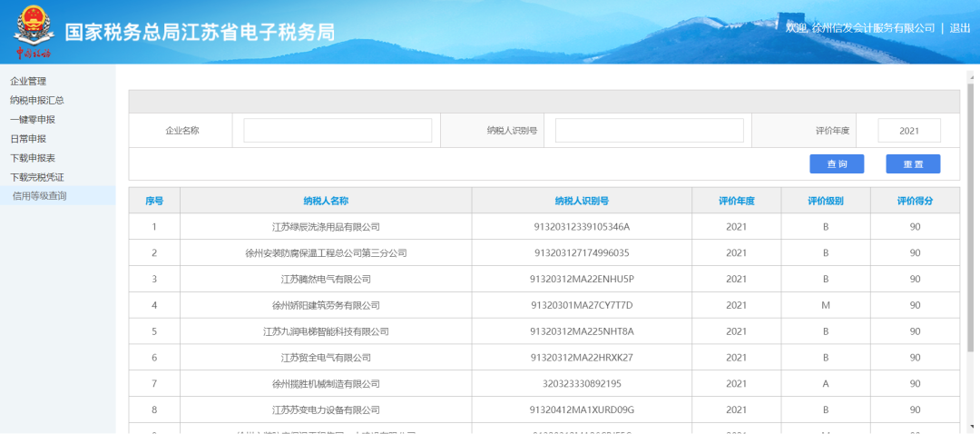Click the tax bureau emblem logo
This screenshot has width=980, height=434.
click(34, 32)
